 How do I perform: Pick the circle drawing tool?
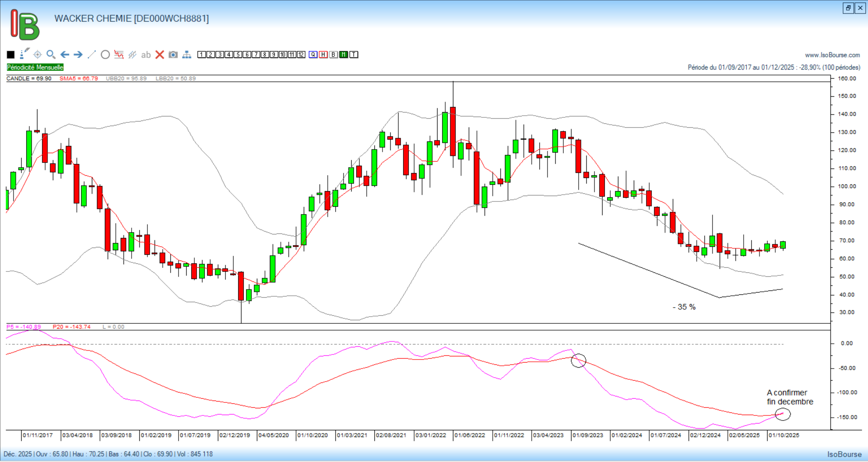point(105,55)
